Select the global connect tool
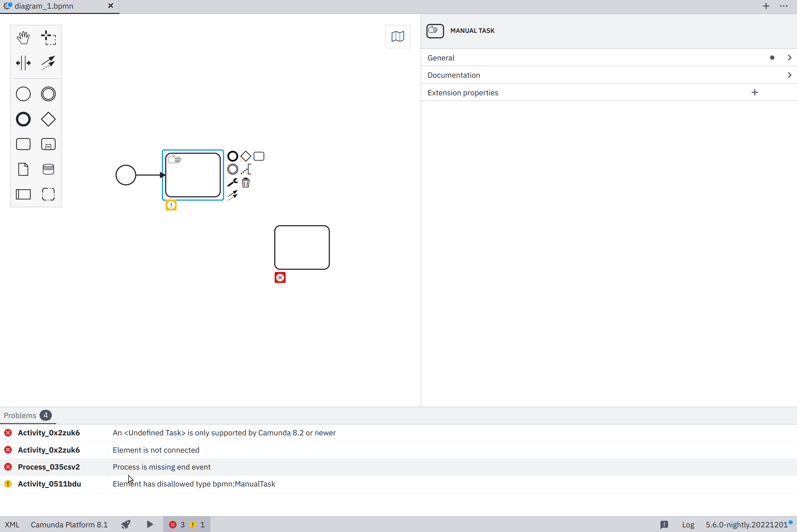This screenshot has height=532, width=797. coord(48,62)
